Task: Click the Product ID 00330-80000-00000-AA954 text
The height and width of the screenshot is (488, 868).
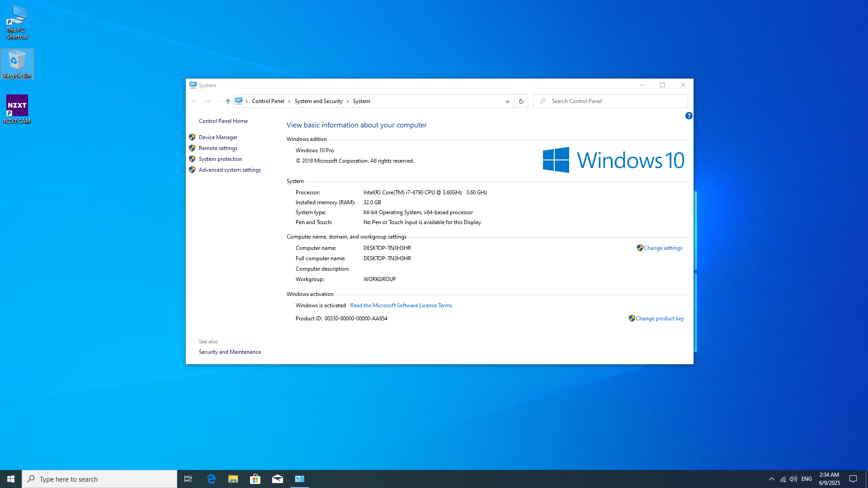Action: [x=341, y=319]
